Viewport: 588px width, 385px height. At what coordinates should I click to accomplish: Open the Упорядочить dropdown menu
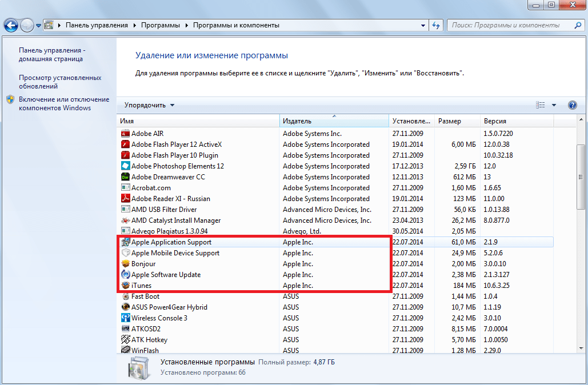(150, 105)
